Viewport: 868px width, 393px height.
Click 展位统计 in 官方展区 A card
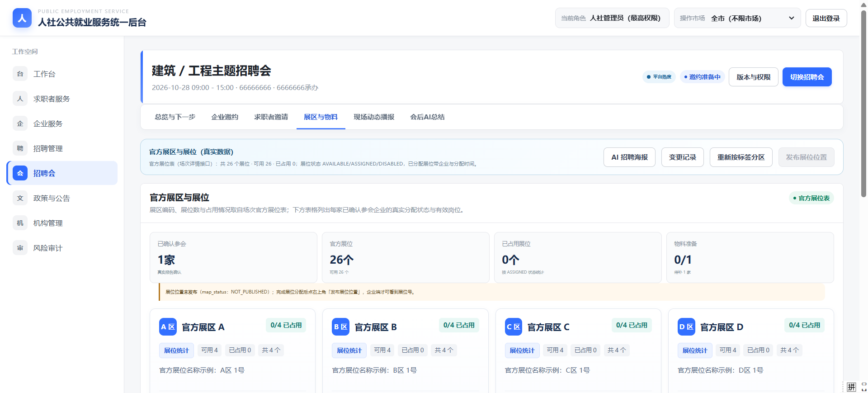point(176,350)
